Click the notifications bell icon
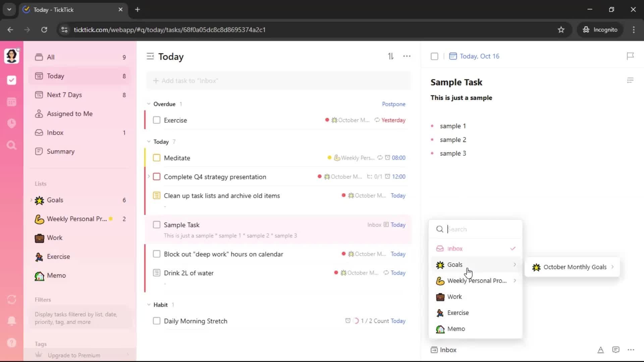The image size is (644, 362). click(x=11, y=321)
